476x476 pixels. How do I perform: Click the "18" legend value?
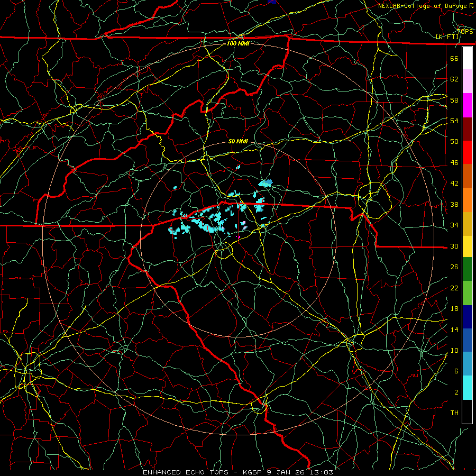pos(454,309)
